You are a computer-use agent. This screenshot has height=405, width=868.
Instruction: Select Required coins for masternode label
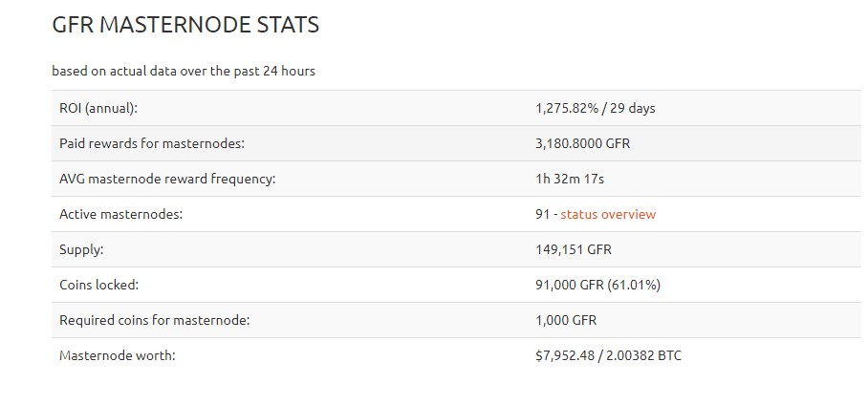tap(155, 320)
